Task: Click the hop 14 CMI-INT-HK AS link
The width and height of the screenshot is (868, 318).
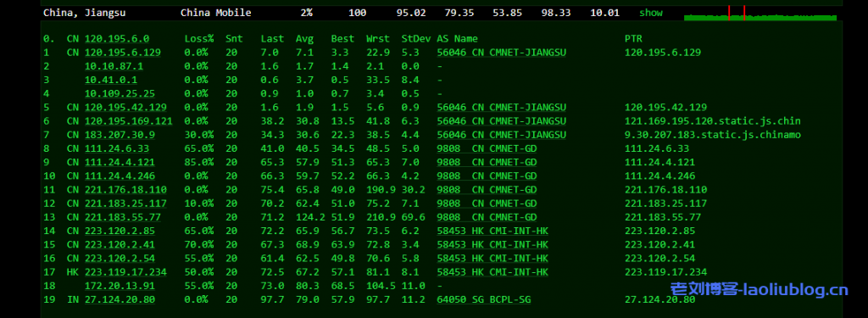Action: (x=492, y=231)
